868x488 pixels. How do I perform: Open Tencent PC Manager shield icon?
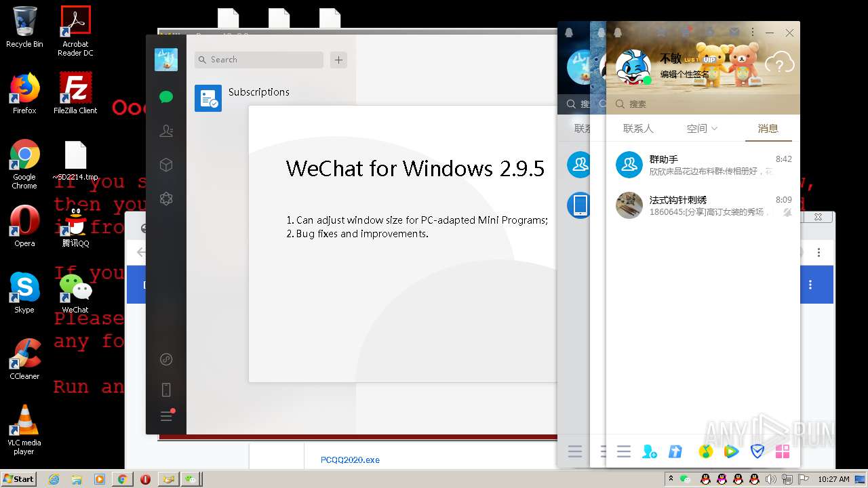tap(757, 451)
